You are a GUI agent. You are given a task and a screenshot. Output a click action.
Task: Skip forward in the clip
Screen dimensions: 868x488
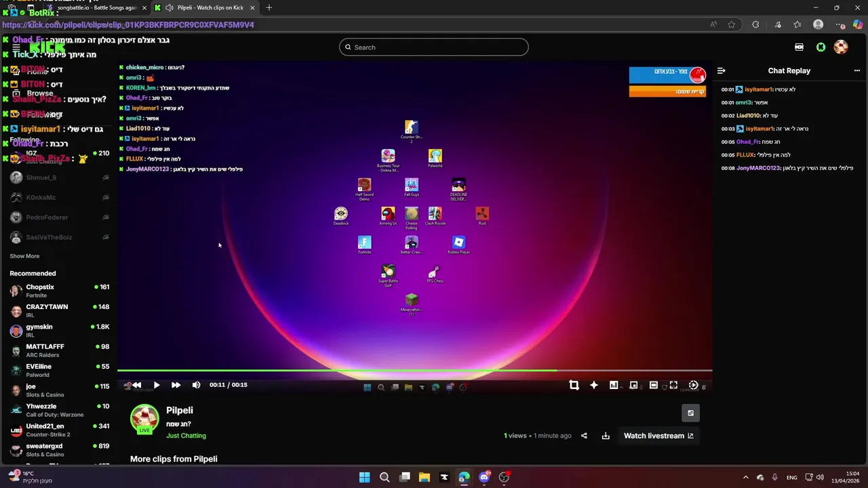[176, 385]
